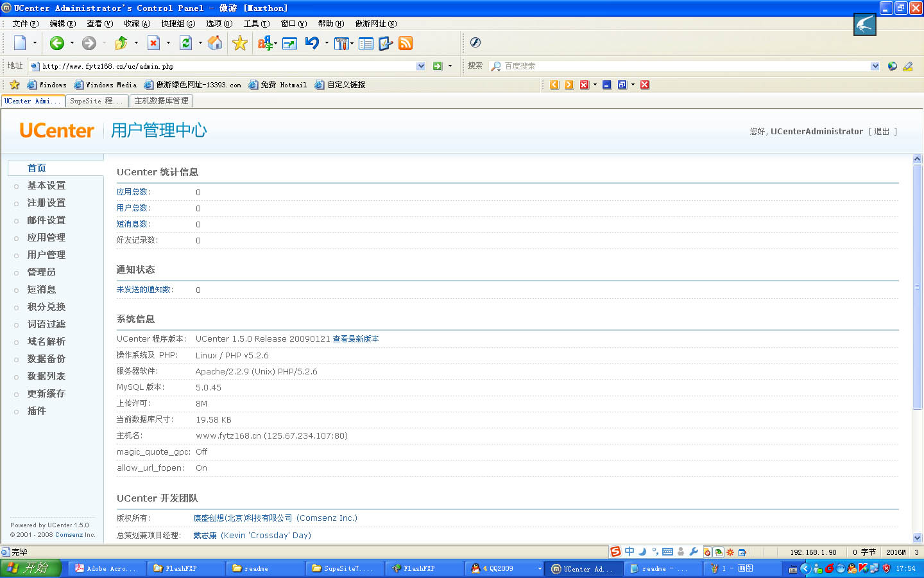Open the 收藏(A) menu
This screenshot has height=578, width=924.
click(137, 24)
